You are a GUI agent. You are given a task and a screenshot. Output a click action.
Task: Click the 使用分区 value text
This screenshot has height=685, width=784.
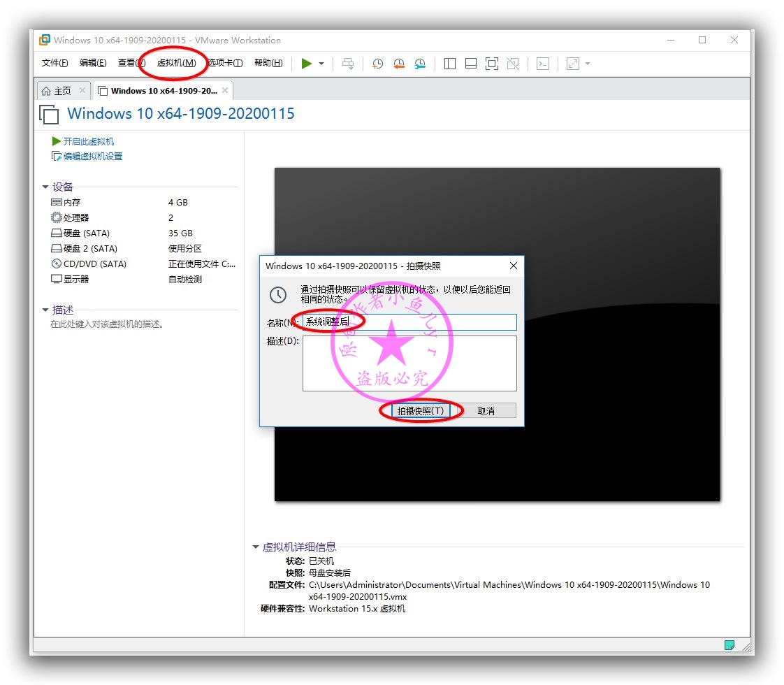point(185,249)
